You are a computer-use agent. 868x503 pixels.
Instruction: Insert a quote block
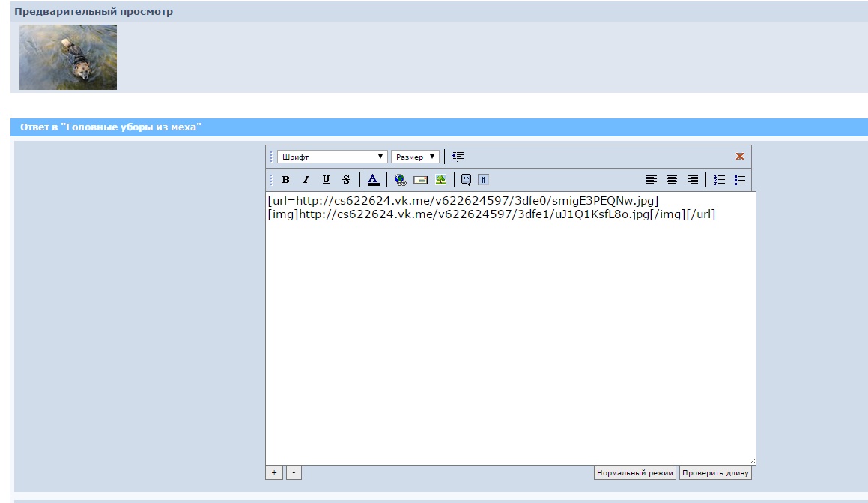click(x=466, y=179)
